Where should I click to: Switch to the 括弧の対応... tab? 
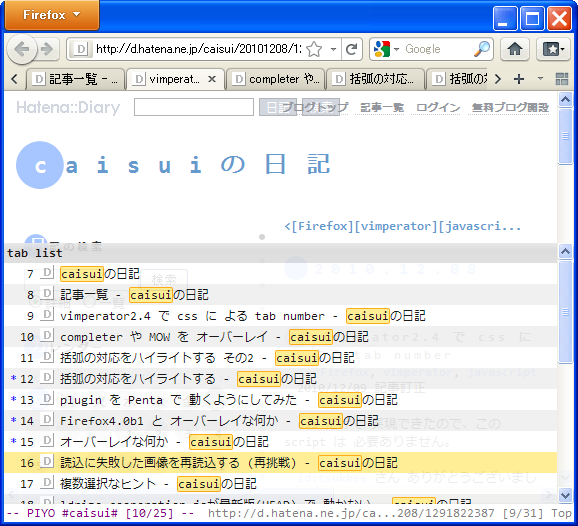click(x=375, y=79)
